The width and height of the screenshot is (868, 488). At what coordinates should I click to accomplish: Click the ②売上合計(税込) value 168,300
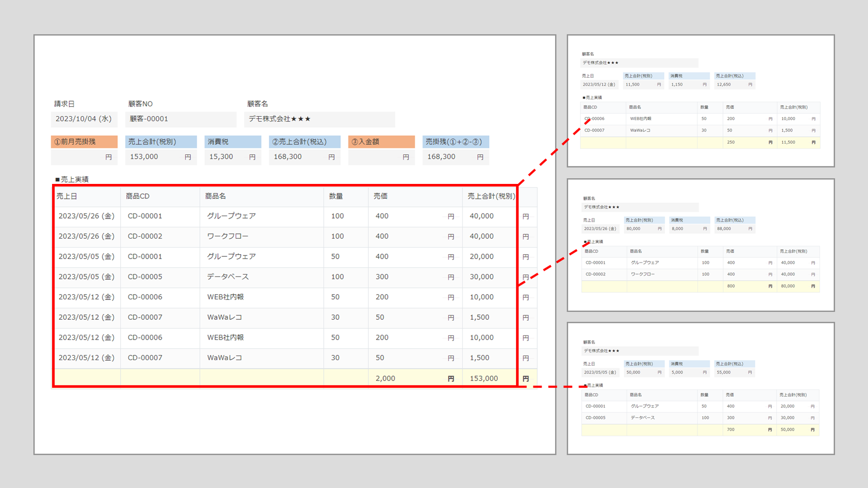(304, 157)
